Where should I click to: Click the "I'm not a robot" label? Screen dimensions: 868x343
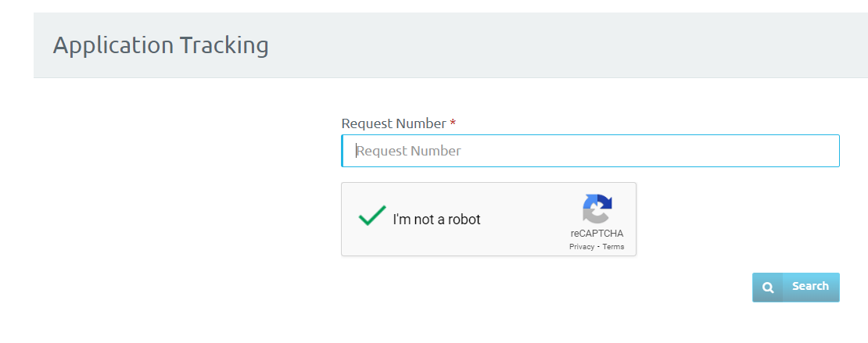point(437,220)
